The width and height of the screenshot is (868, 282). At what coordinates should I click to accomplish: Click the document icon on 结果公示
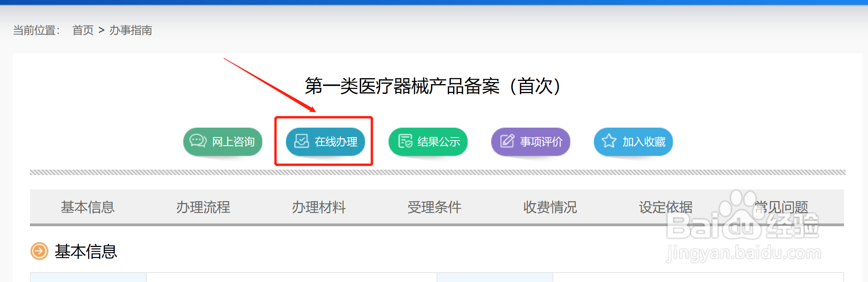point(405,141)
